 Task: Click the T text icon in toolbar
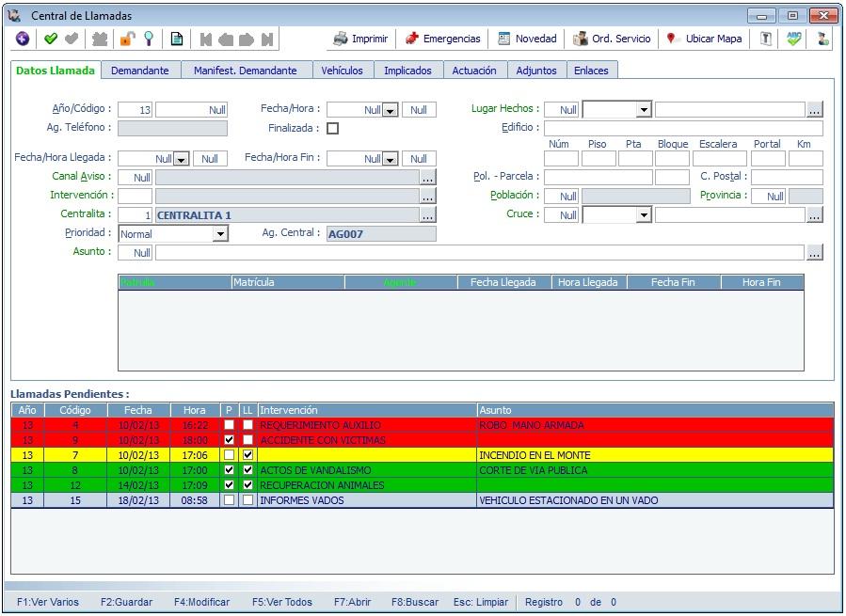coord(766,39)
